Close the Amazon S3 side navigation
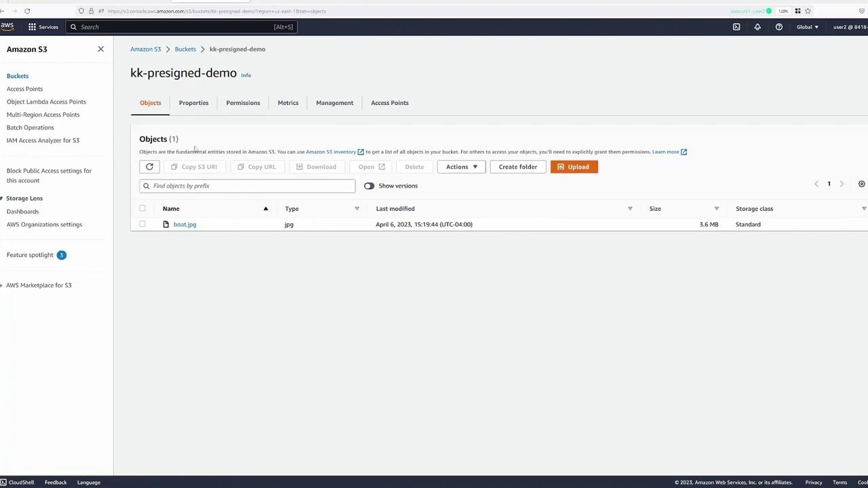 [101, 49]
